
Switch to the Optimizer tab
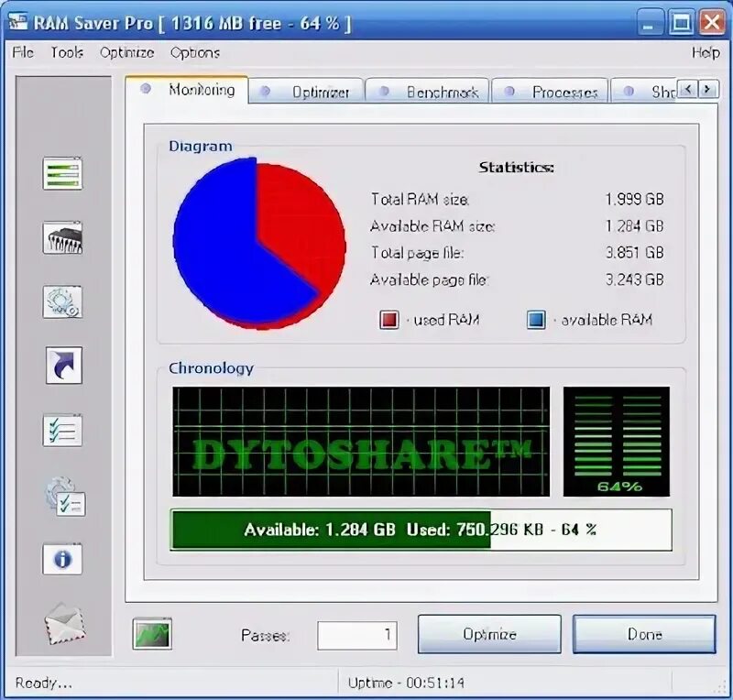tap(306, 92)
